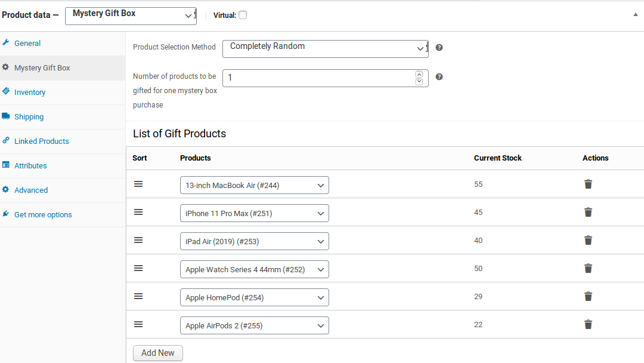The image size is (644, 363).
Task: Open the Advanced tab
Action: point(31,190)
